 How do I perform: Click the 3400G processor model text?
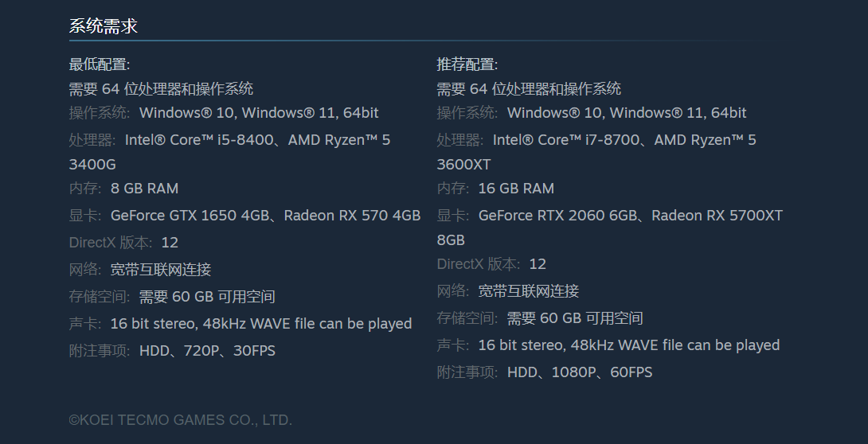pyautogui.click(x=92, y=165)
